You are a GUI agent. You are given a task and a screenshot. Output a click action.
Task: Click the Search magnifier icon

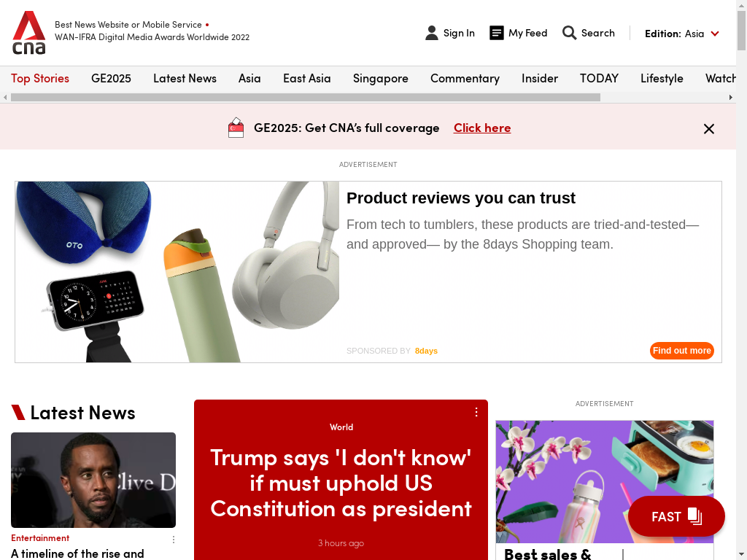click(569, 33)
